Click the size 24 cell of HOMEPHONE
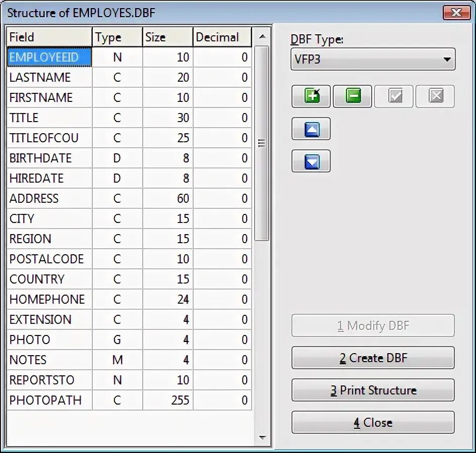 click(167, 299)
